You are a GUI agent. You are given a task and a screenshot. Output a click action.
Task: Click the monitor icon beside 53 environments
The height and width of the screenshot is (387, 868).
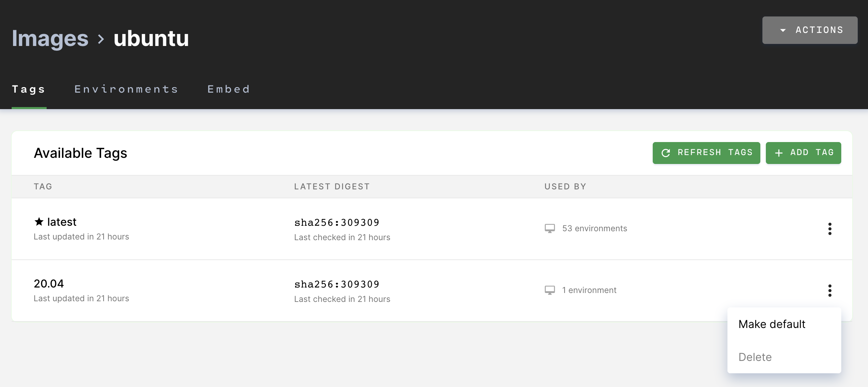point(550,228)
